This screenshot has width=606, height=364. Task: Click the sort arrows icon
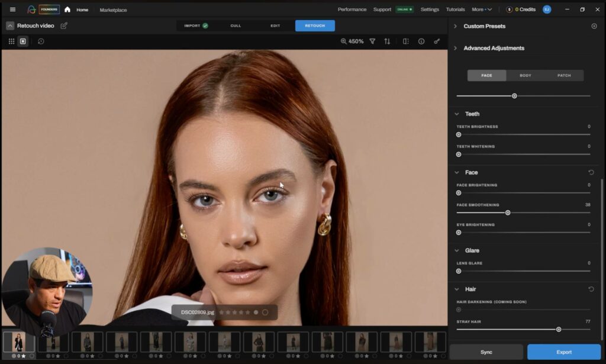[x=388, y=42]
